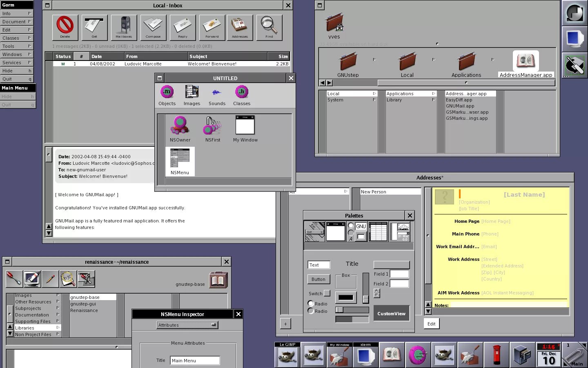588x368 pixels.
Task: Select the table data palette icon in Palettes
Action: coord(378,232)
